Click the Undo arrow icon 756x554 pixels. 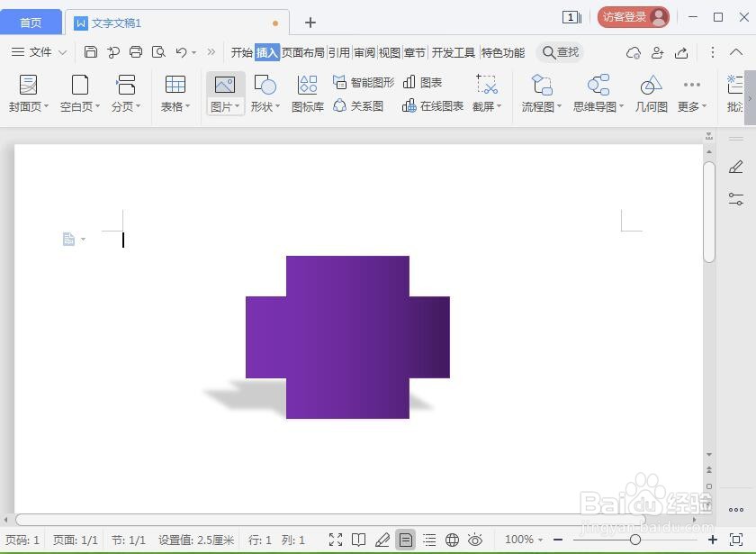click(181, 51)
